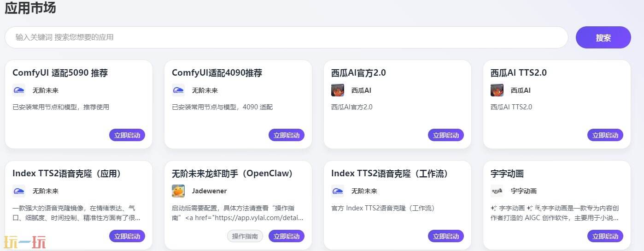The height and width of the screenshot is (251, 644).
Task: Open the ComfyUI适配4090推荐 title
Action: click(217, 73)
